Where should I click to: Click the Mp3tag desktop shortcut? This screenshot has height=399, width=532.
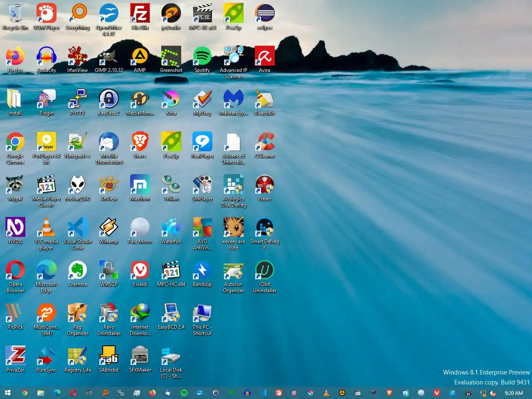point(202,103)
